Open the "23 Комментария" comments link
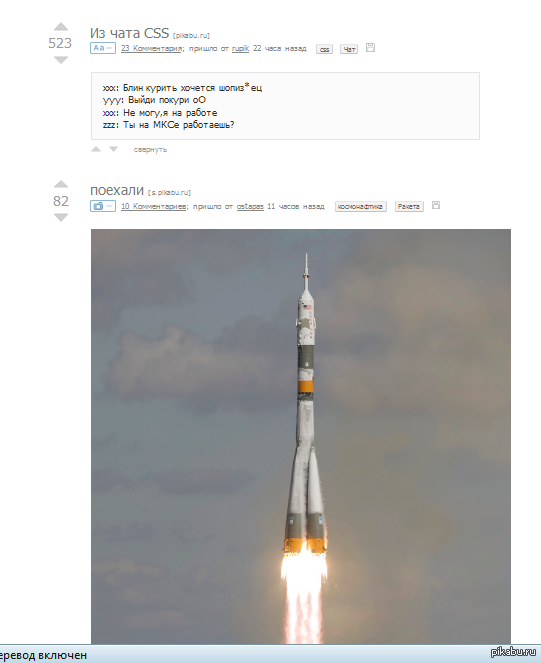 pyautogui.click(x=151, y=48)
